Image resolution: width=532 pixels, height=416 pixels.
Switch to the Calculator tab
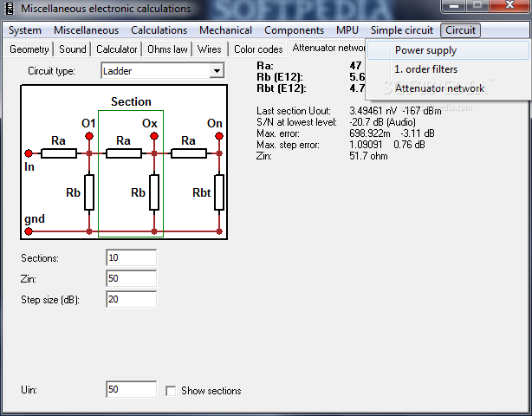coord(116,49)
